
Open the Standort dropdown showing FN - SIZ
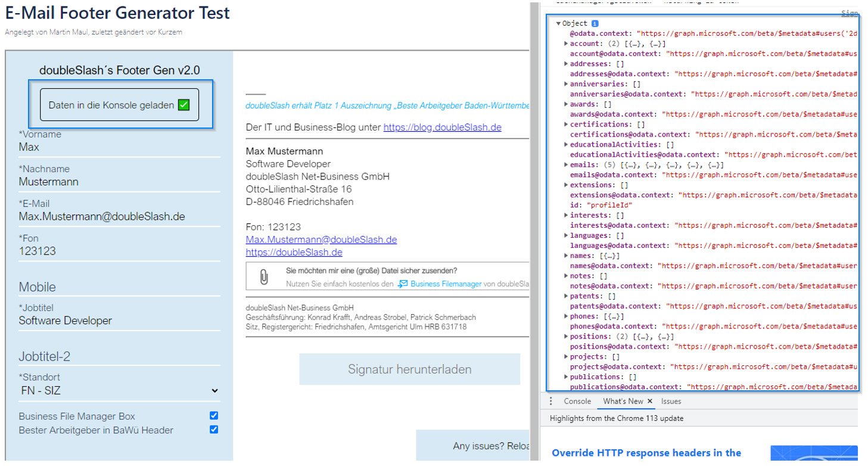pyautogui.click(x=119, y=391)
